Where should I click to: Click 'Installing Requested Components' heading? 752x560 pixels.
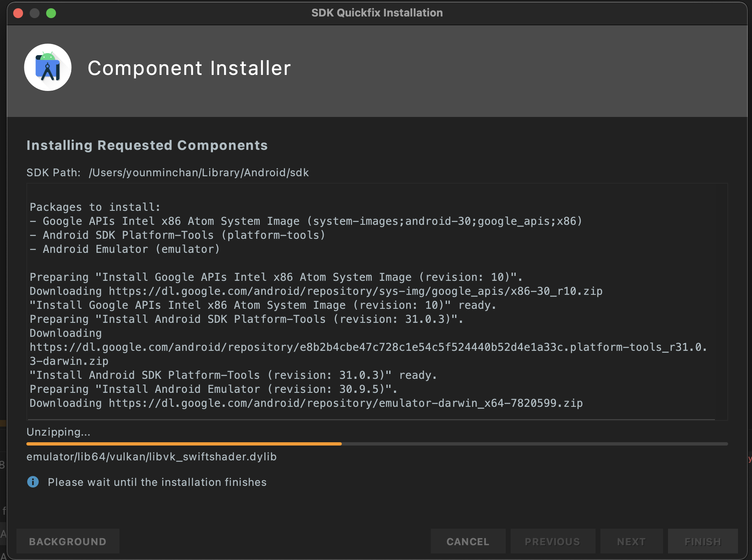[x=147, y=145]
